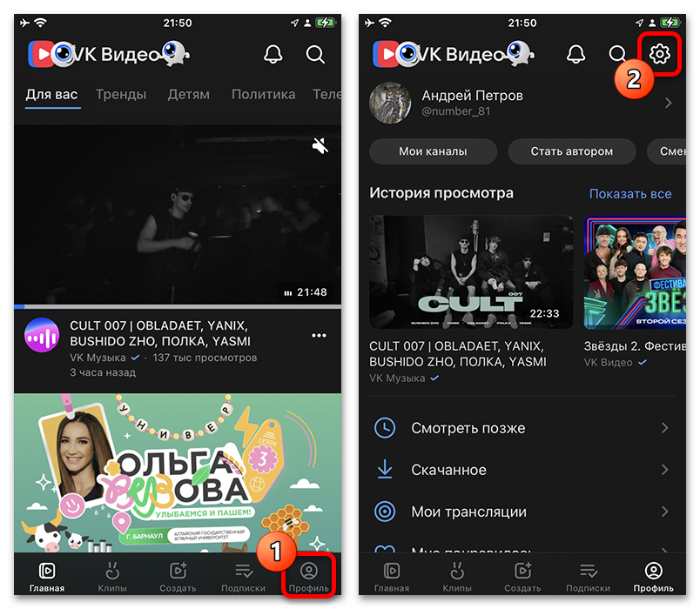Viewport: 700px width, 609px height.
Task: Expand Мои трансляции chevron
Action: (x=664, y=512)
